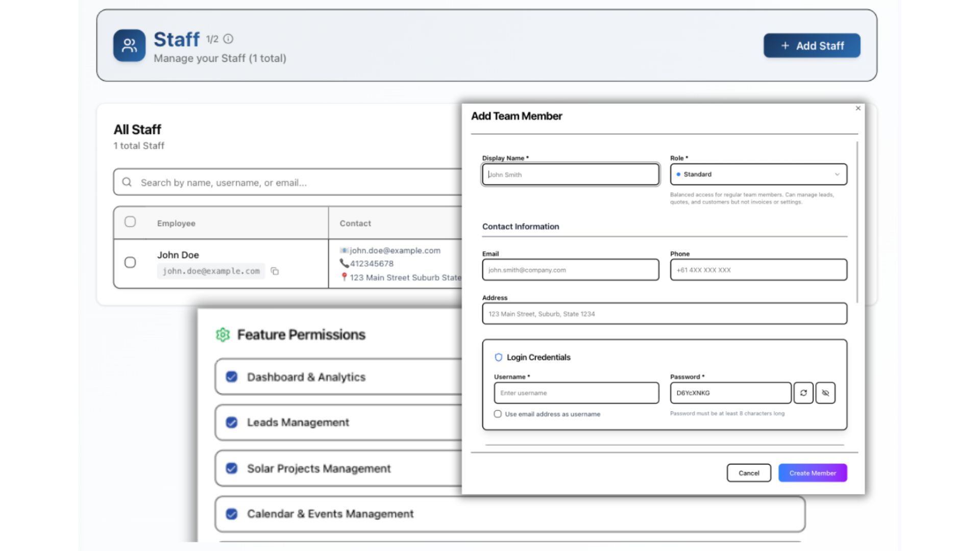
Task: Click the dialog's vertical scrollbar
Action: (857, 222)
